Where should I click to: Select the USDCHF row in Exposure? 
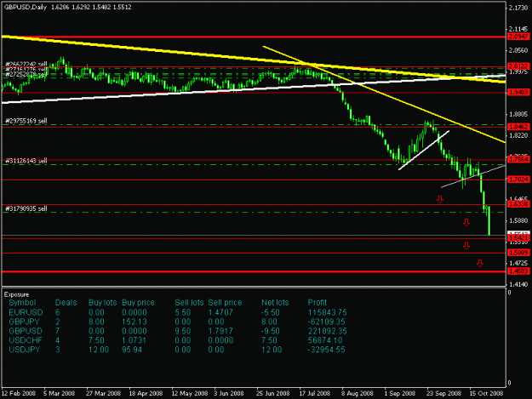tap(175, 340)
